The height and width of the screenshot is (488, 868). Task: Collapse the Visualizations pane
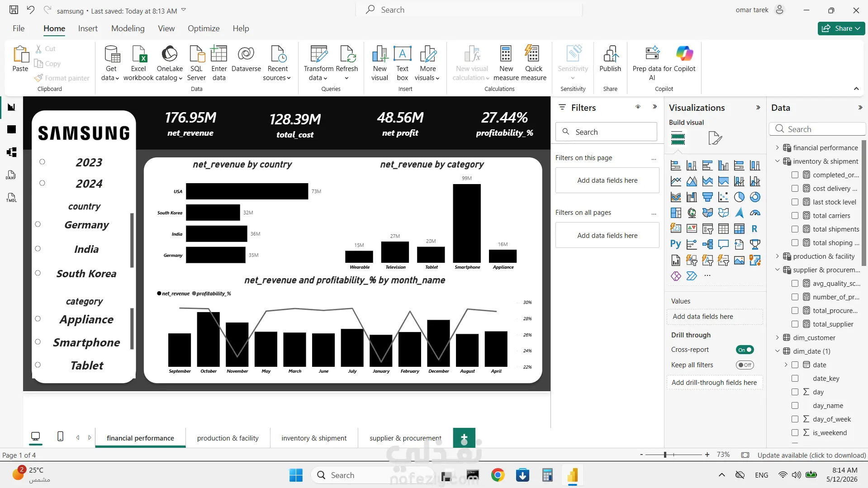tap(758, 108)
